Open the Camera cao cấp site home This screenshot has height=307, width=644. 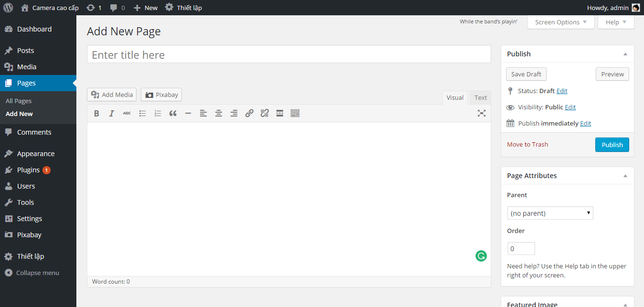click(x=50, y=8)
